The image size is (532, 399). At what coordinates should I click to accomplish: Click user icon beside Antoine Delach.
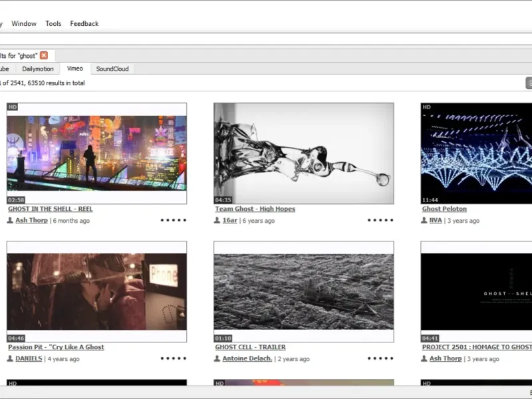coord(217,358)
